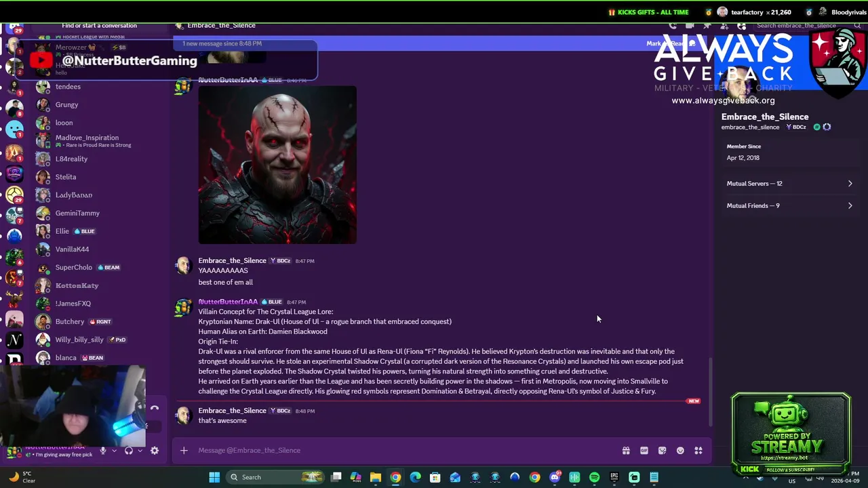Screen dimensions: 868x488
Task: Open DM with GeminiTammy
Action: point(98,213)
